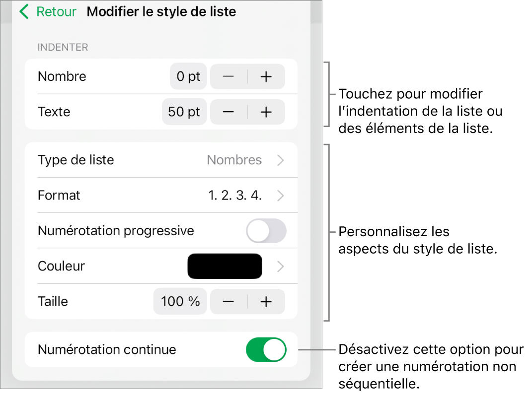Click the 50 pt Texte value field

(x=184, y=112)
